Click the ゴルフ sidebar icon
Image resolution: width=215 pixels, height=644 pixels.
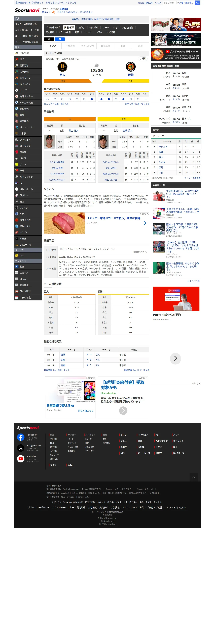[x=17, y=158]
